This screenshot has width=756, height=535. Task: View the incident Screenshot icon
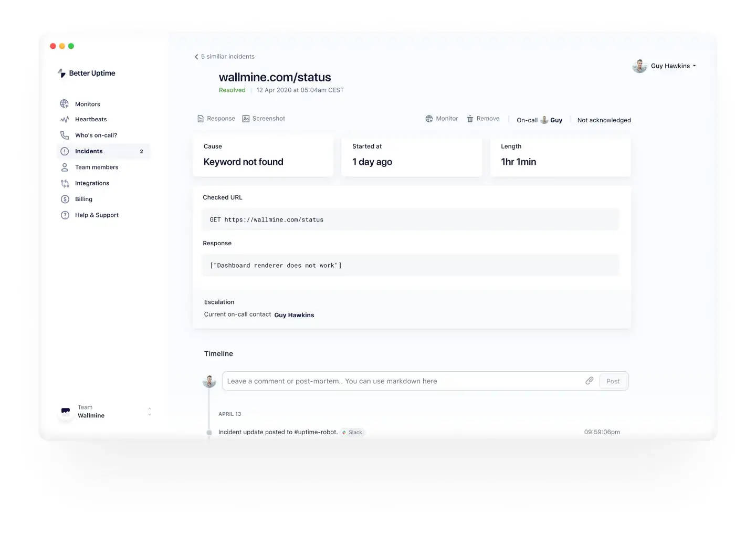(x=246, y=118)
